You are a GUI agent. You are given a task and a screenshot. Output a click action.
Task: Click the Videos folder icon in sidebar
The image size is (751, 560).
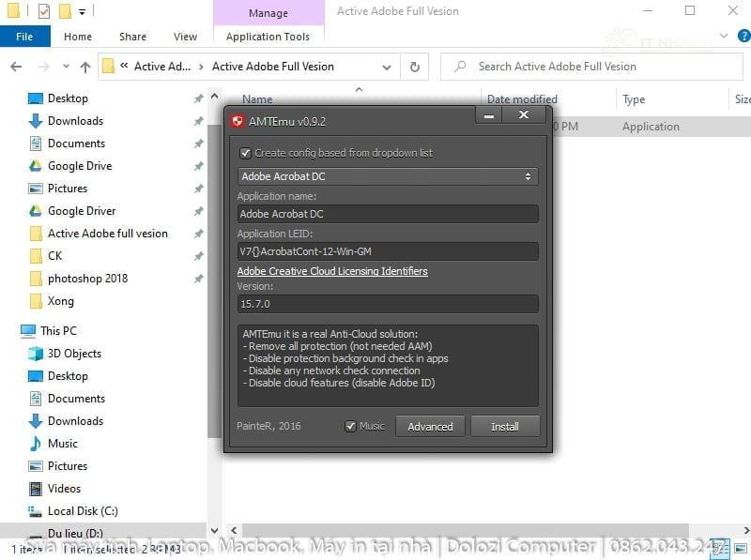point(36,489)
